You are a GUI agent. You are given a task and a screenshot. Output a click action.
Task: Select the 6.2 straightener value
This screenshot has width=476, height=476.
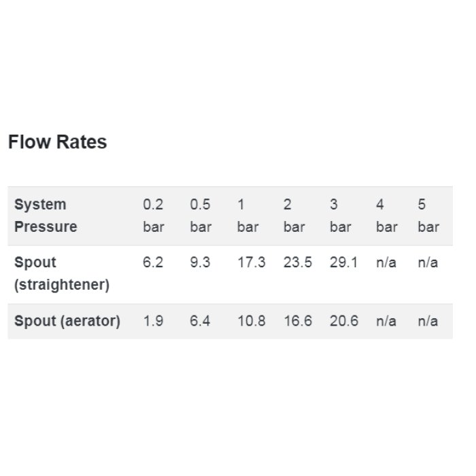pos(153,262)
